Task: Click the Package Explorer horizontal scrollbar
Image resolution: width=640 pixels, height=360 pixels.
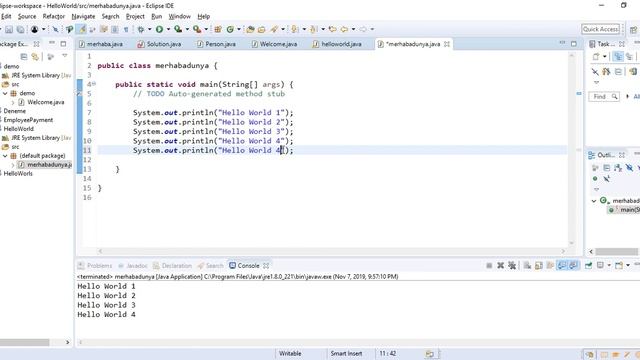Action: [35, 342]
